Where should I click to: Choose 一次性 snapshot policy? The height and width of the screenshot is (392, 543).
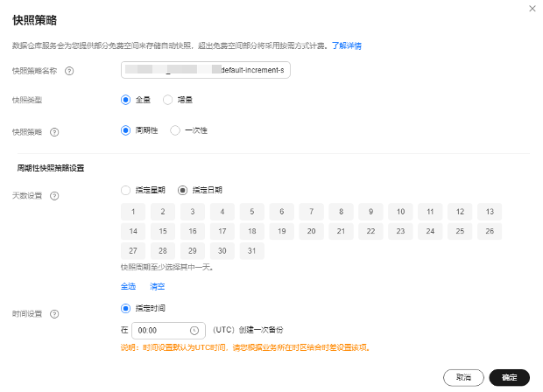(x=175, y=130)
